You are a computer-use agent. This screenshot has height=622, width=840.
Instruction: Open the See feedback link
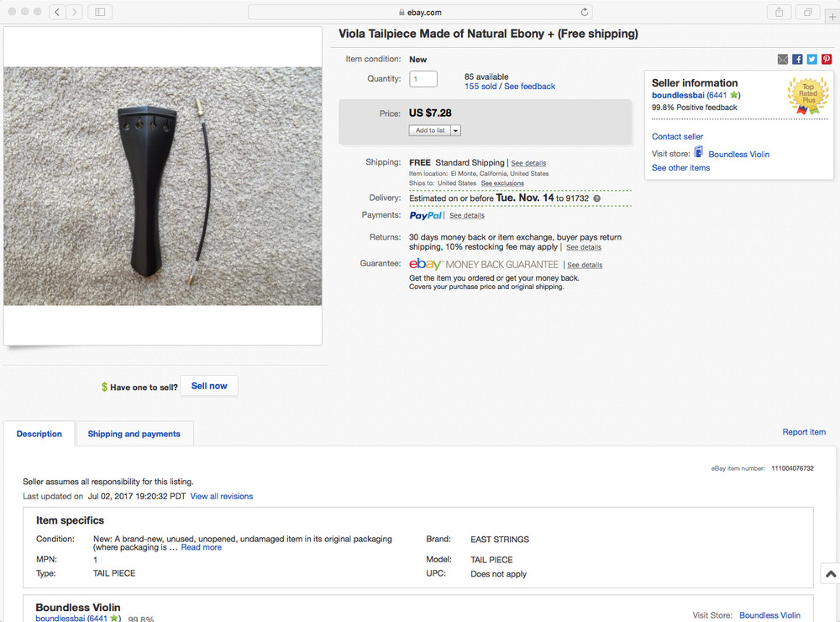(x=531, y=86)
